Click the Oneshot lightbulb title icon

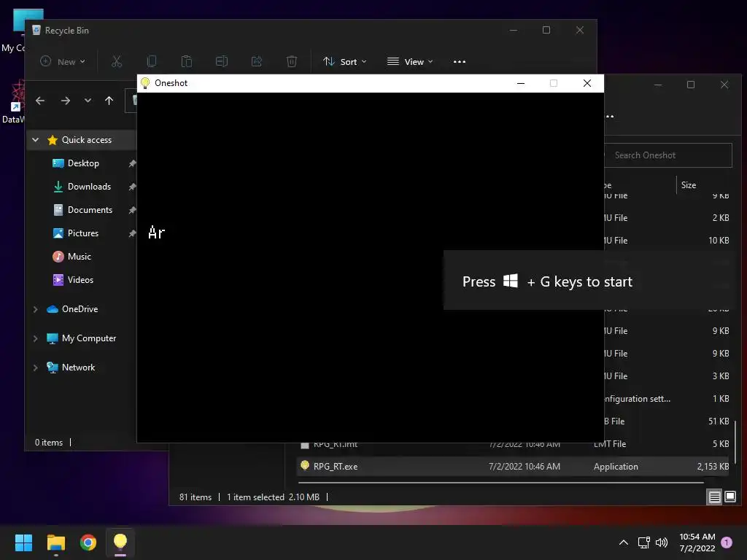click(x=145, y=83)
